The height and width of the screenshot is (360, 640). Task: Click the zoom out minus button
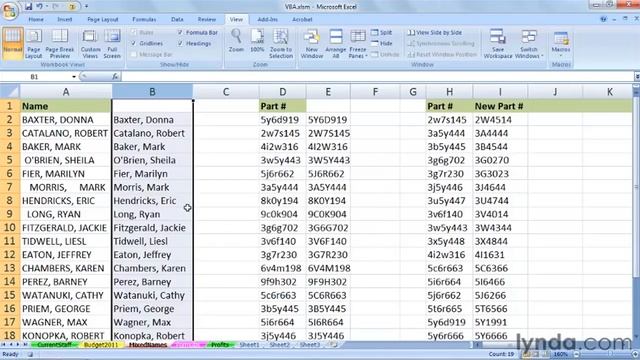tap(576, 354)
